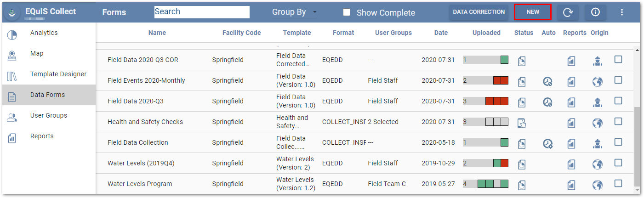Click the '2019-10-29' date cell
This screenshot has height=198, width=644.
pyautogui.click(x=438, y=163)
